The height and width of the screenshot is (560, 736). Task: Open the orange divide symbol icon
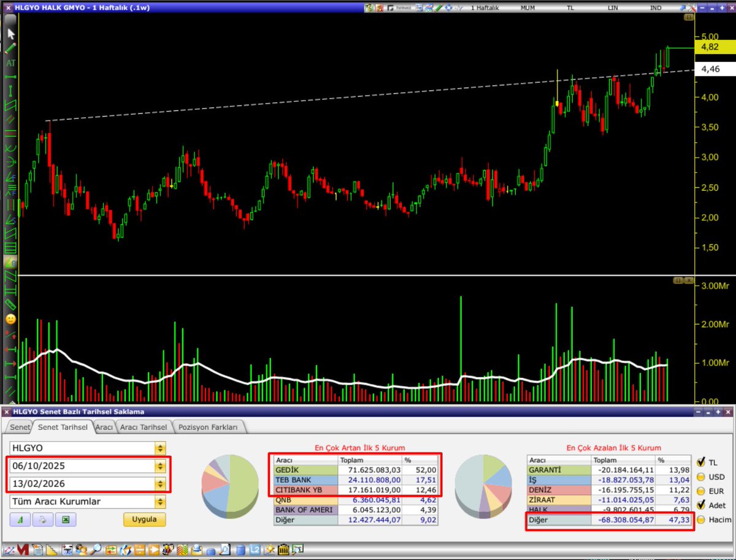pos(139,550)
